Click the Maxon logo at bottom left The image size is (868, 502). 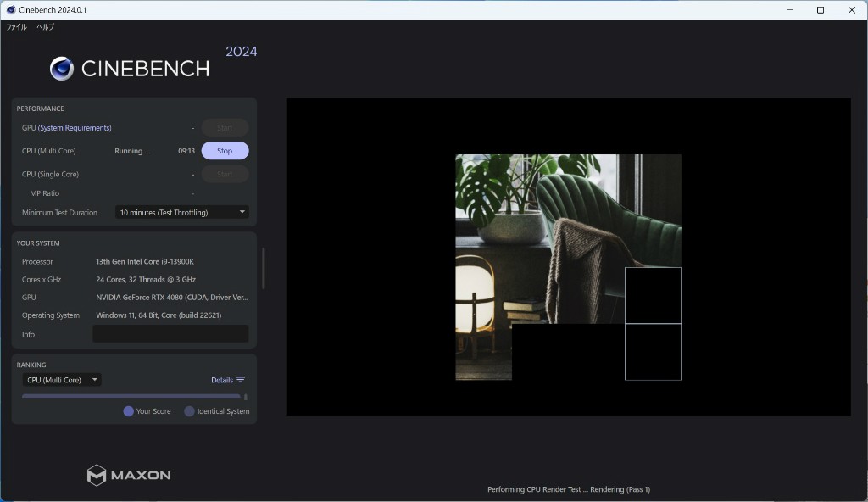click(x=129, y=475)
